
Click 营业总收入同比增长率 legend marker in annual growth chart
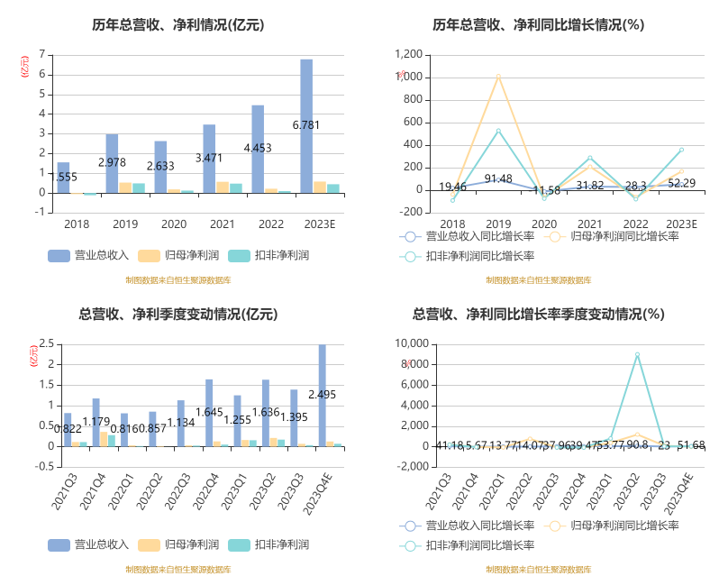point(410,237)
